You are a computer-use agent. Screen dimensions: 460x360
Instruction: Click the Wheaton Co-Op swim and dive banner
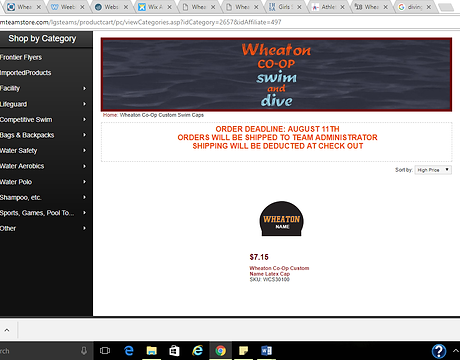point(276,74)
